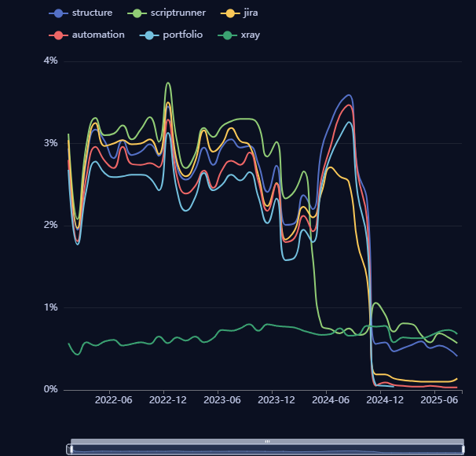The height and width of the screenshot is (456, 476).
Task: Toggle the jira series text label
Action: tap(251, 13)
